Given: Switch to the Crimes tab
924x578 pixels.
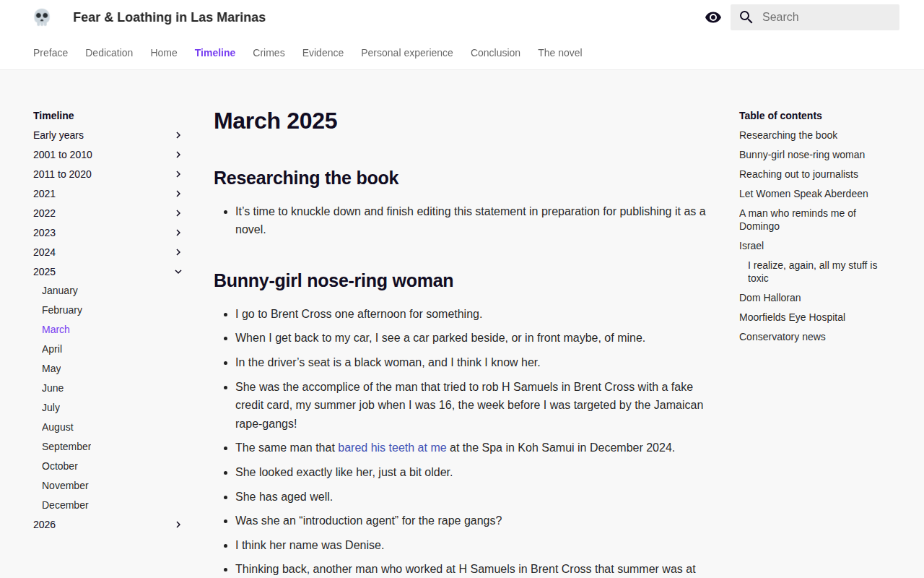Looking at the screenshot, I should (x=269, y=53).
